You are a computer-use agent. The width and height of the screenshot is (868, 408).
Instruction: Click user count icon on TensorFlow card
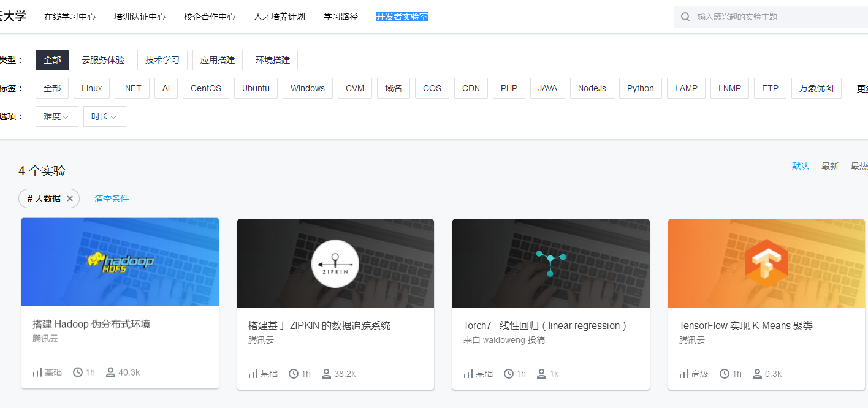758,374
